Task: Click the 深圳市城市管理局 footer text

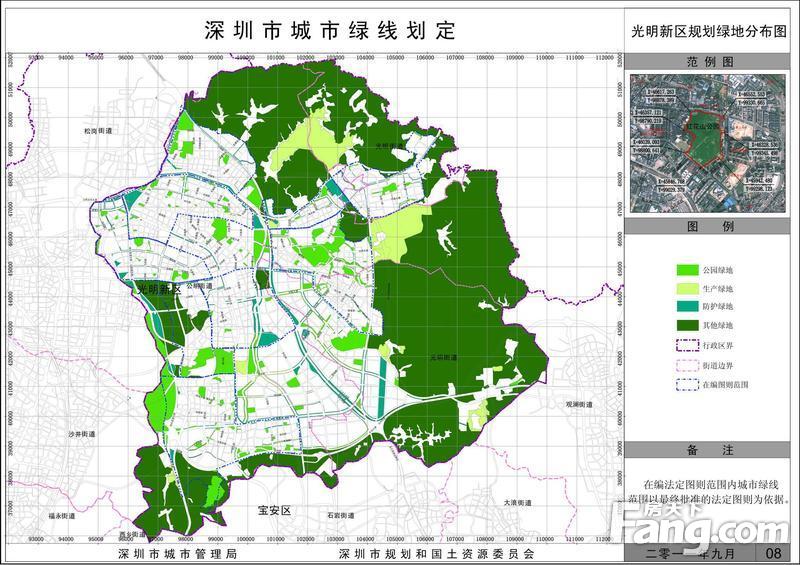Action: (x=178, y=554)
